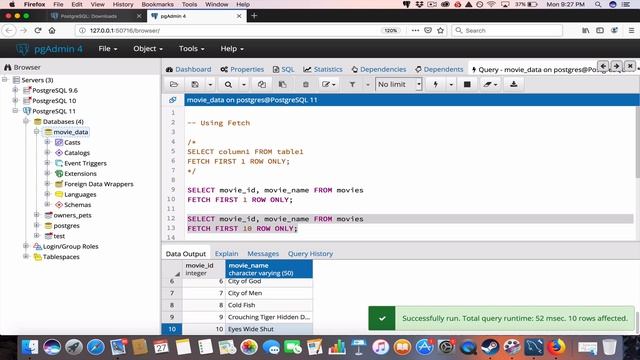Stop query square button
This screenshot has height=360, width=640.
point(467,84)
